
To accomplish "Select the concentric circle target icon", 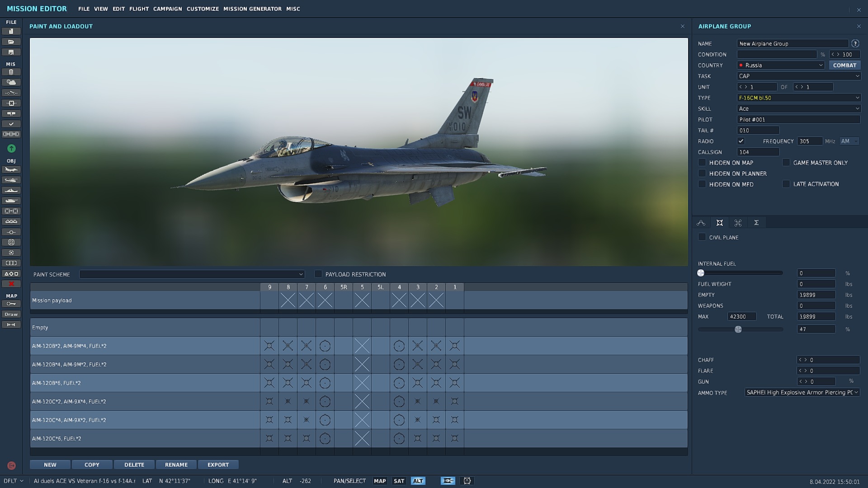I will [11, 242].
